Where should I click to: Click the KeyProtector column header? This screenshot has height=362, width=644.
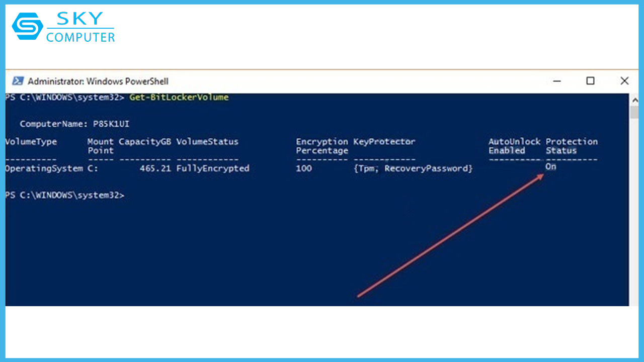pos(384,142)
